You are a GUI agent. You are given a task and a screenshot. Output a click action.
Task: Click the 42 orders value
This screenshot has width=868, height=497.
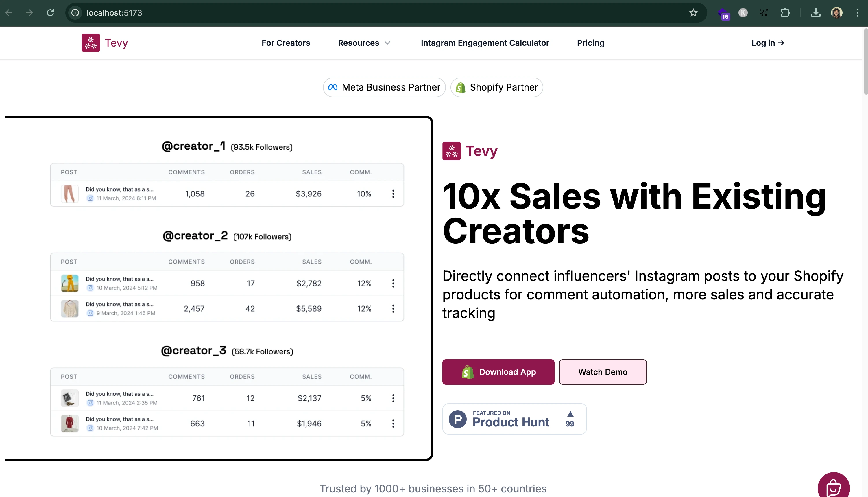click(250, 309)
